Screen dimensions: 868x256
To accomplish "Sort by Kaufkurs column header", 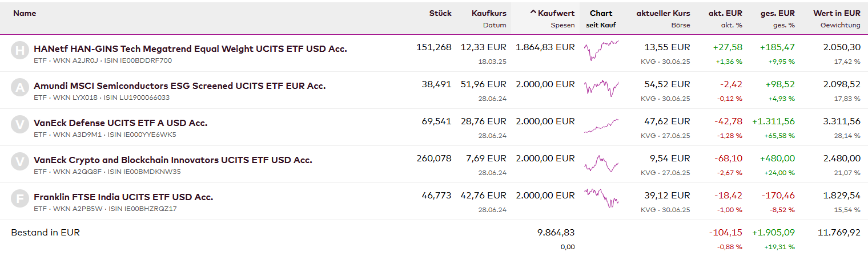I will [489, 13].
